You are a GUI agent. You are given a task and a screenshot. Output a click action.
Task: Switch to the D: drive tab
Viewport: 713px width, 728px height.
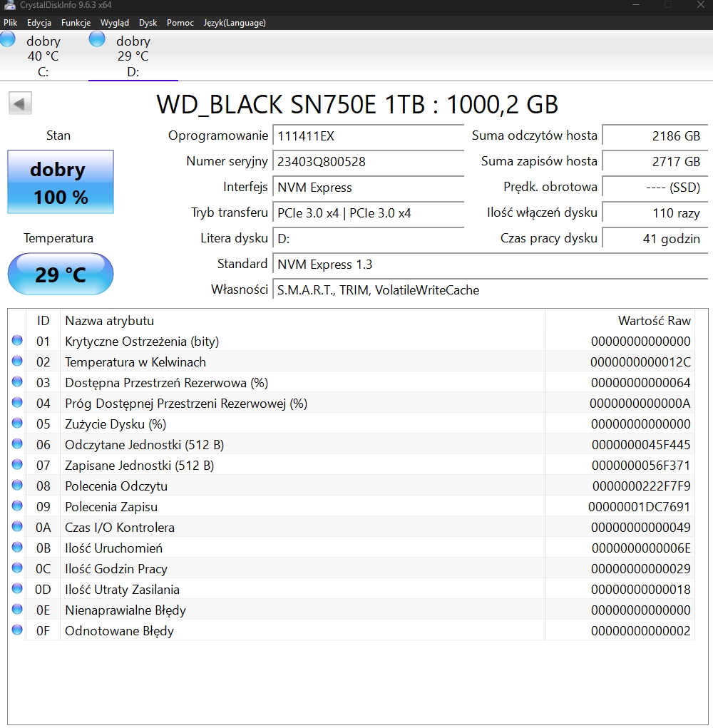click(133, 57)
